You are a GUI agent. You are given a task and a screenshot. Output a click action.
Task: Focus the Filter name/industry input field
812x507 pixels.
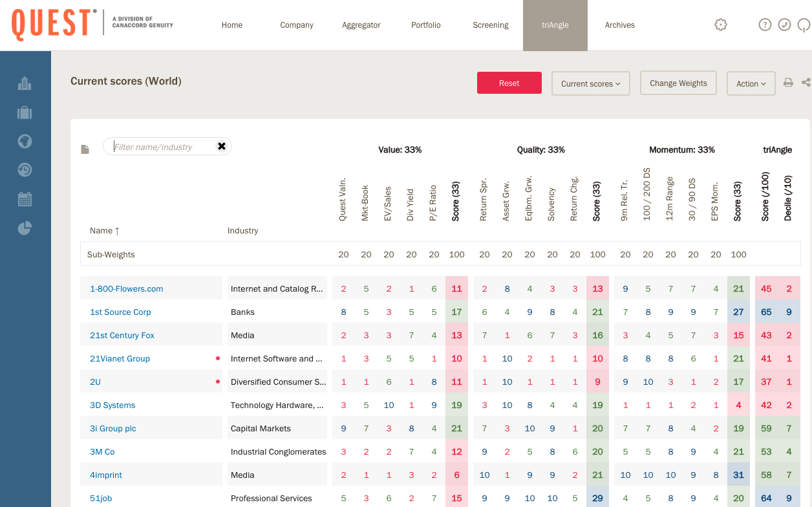[x=162, y=147]
